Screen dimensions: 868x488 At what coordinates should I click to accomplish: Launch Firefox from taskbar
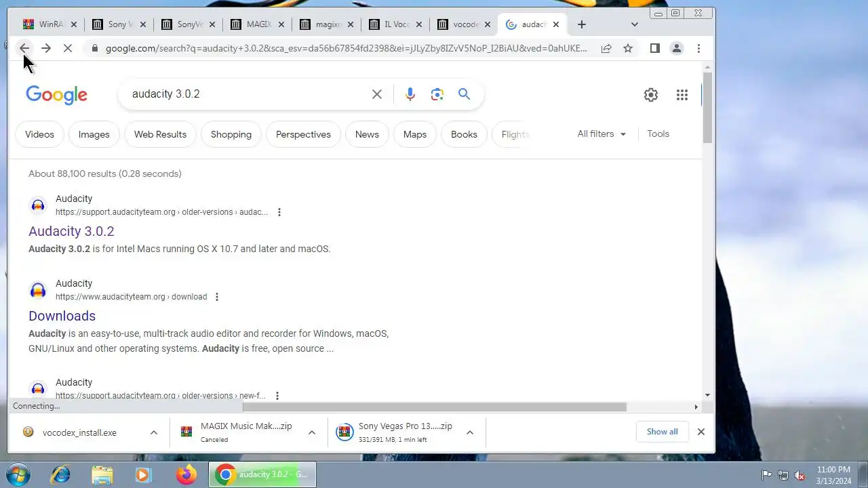pyautogui.click(x=186, y=474)
